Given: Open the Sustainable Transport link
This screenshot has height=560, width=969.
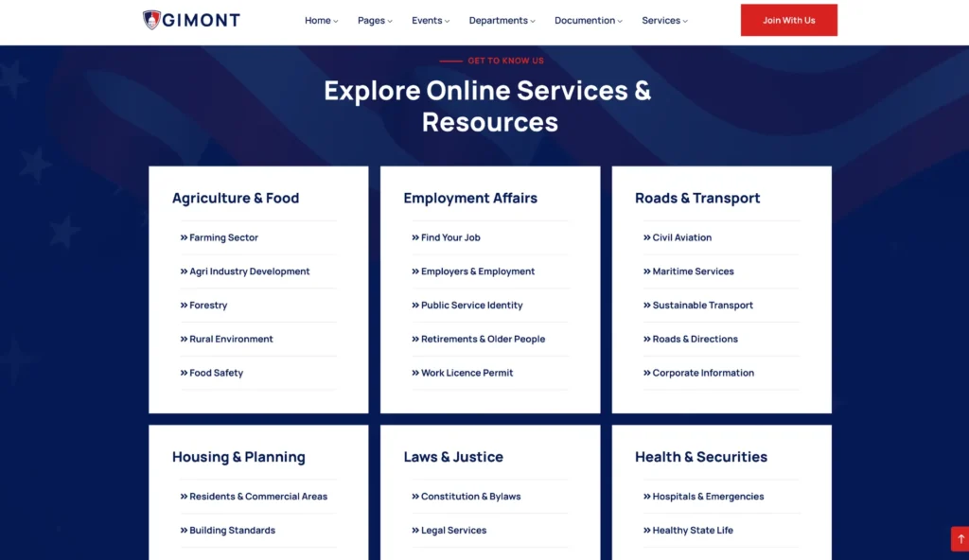Looking at the screenshot, I should [x=702, y=306].
